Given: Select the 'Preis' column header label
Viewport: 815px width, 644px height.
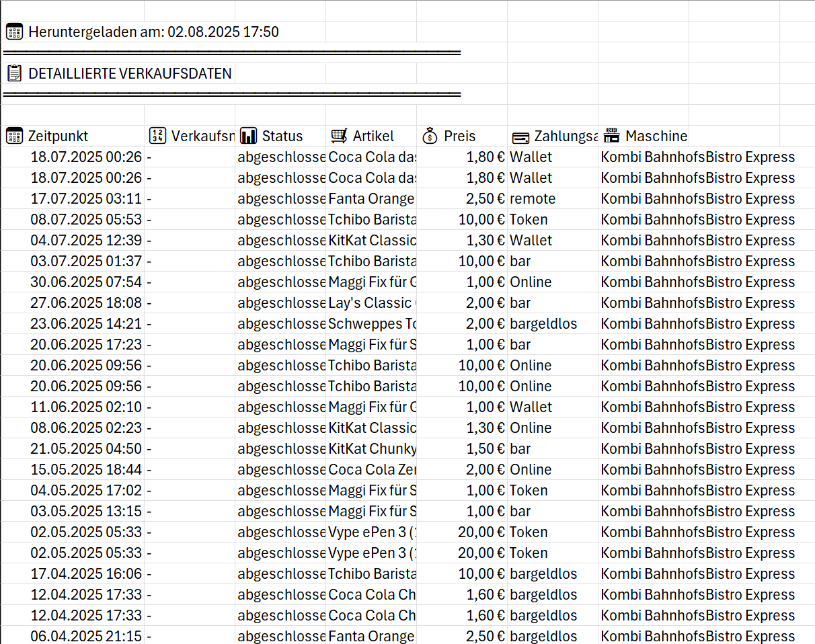Looking at the screenshot, I should (x=460, y=136).
